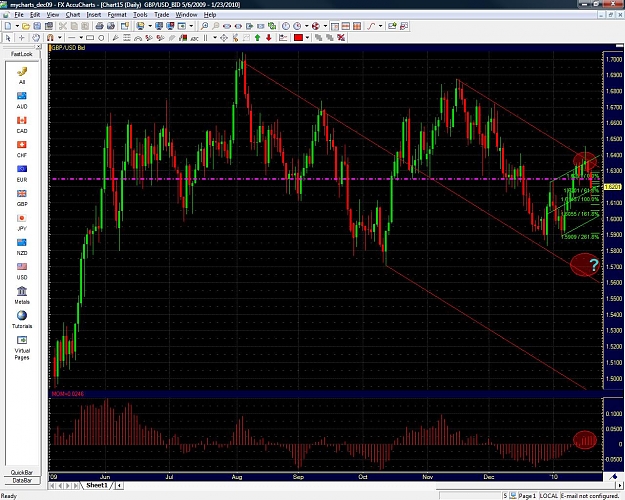The width and height of the screenshot is (625, 500).
Task: Click the DataBar panel button
Action: pos(22,480)
